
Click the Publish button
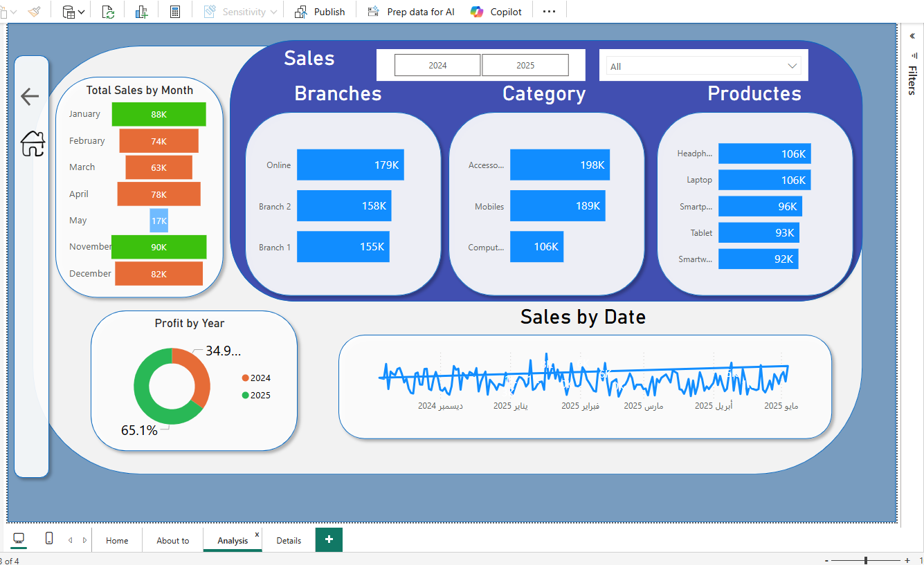click(x=320, y=12)
